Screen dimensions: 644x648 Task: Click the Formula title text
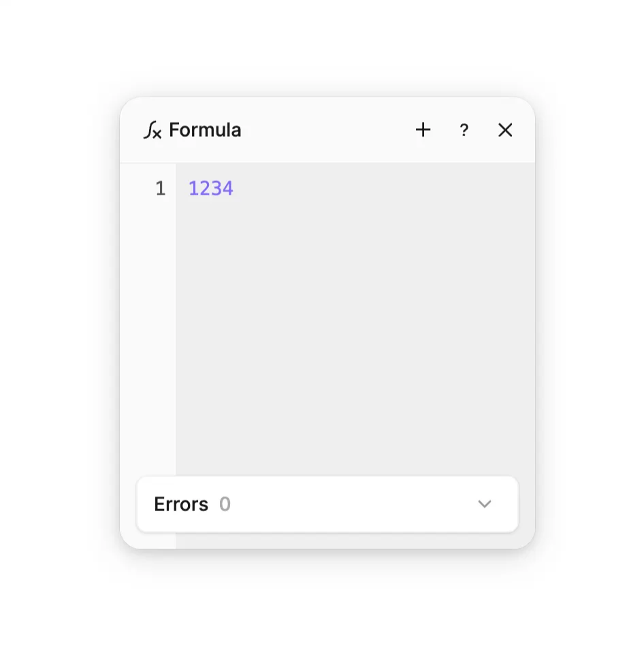206,130
